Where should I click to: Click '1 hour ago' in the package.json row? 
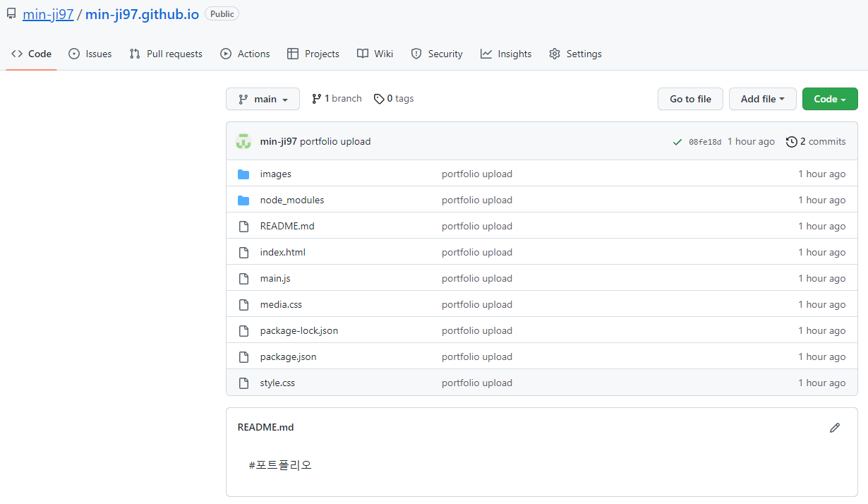821,356
